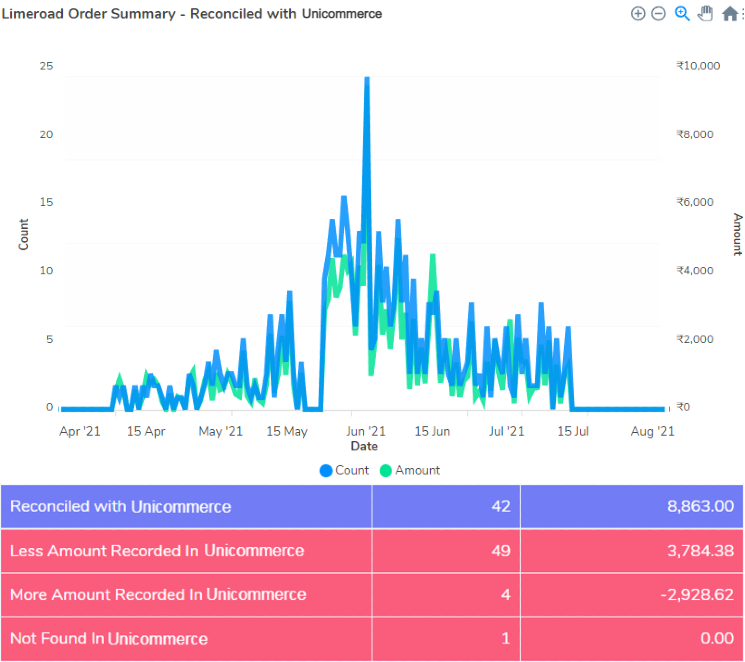This screenshot has height=662, width=745.
Task: Select More Amount Recorded In Unicommerce row
Action: [x=372, y=595]
